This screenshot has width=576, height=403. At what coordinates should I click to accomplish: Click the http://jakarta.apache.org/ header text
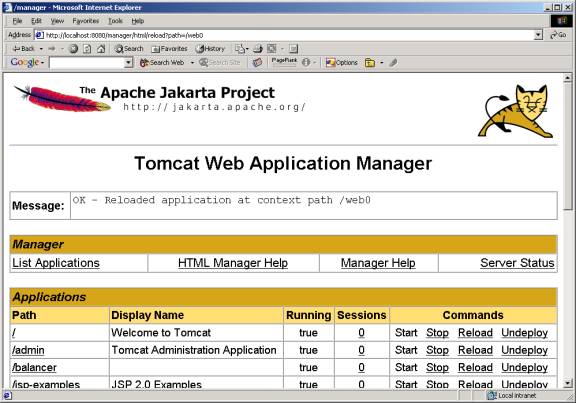[x=214, y=107]
